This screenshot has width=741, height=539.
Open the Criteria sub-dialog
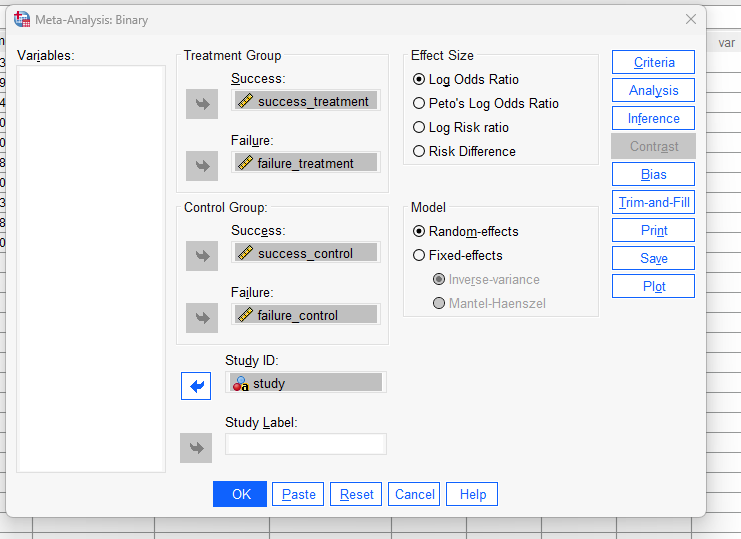point(654,63)
